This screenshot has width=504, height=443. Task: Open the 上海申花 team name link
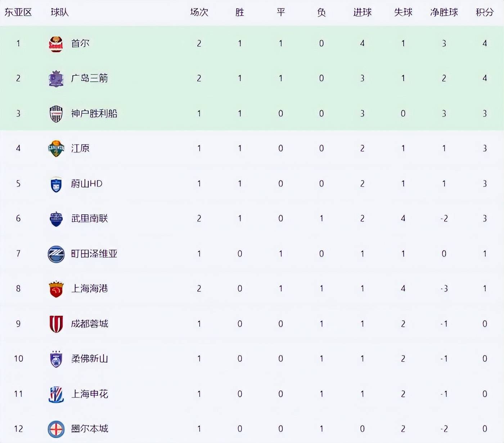pos(89,394)
